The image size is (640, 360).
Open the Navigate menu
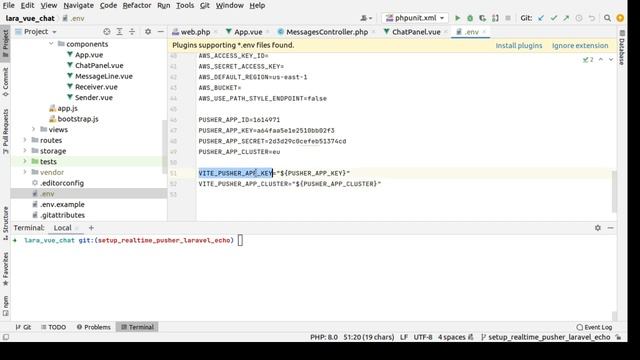(78, 5)
